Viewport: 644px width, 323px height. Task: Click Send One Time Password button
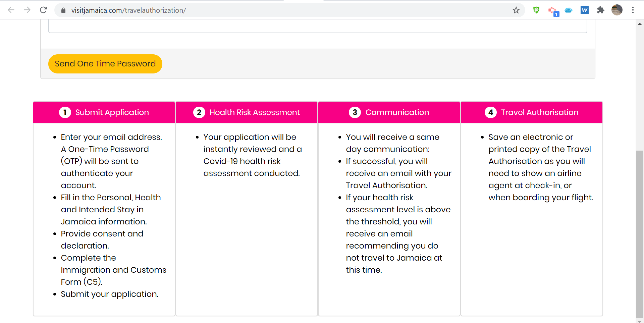(105, 64)
